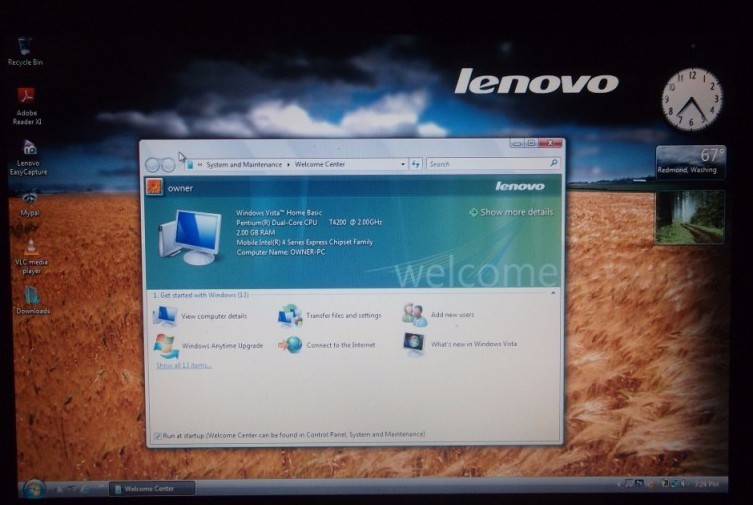Viewport: 753px width, 505px height.
Task: Select the Add new users icon
Action: pyautogui.click(x=415, y=315)
